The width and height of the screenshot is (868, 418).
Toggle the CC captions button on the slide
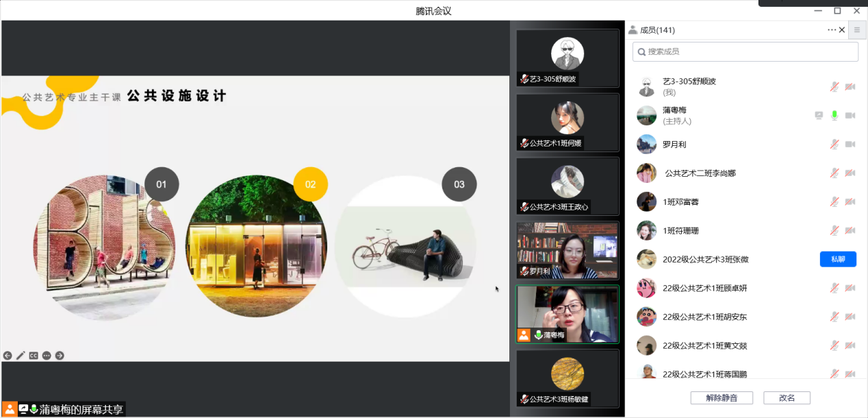coord(34,355)
